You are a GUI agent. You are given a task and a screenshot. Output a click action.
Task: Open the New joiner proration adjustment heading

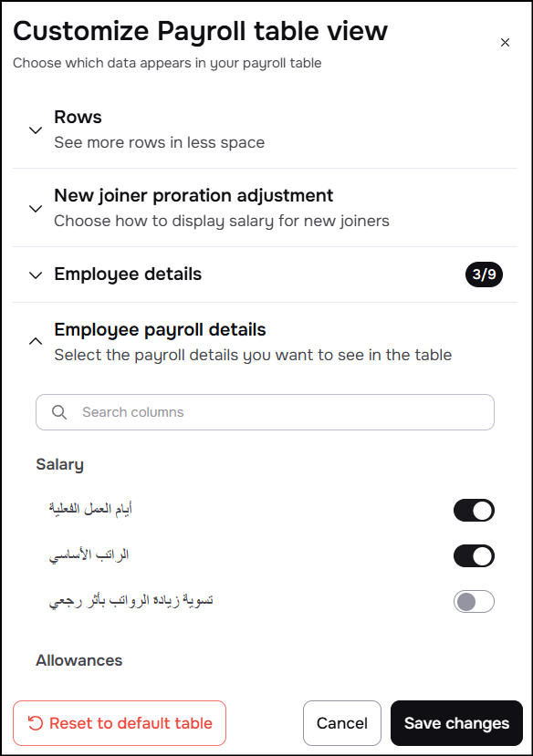click(x=193, y=195)
